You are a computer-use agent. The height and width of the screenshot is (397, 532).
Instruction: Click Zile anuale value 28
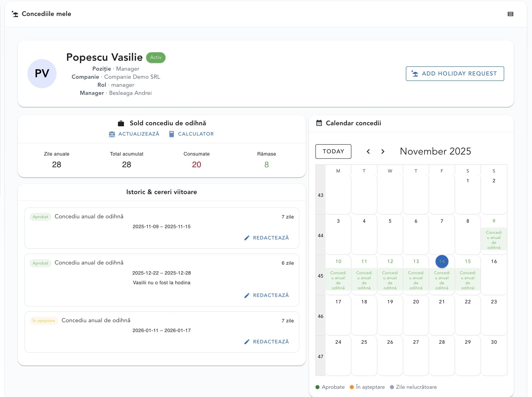57,165
